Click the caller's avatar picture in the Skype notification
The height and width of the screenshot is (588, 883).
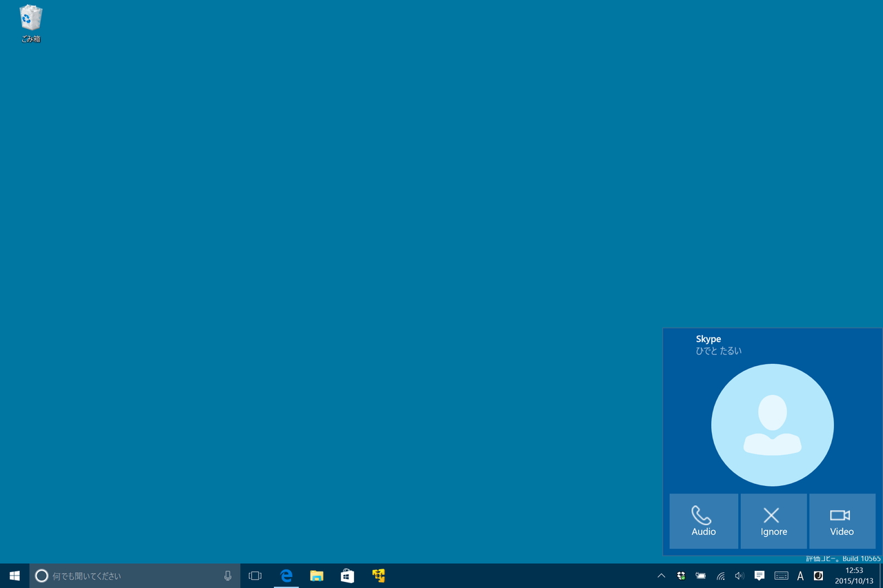click(773, 425)
